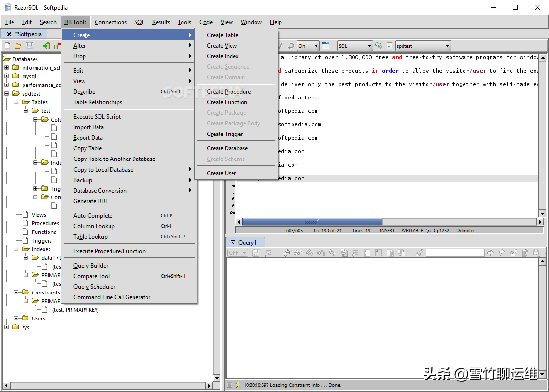
Task: Open the On auto-commit dropdown
Action: click(x=308, y=46)
